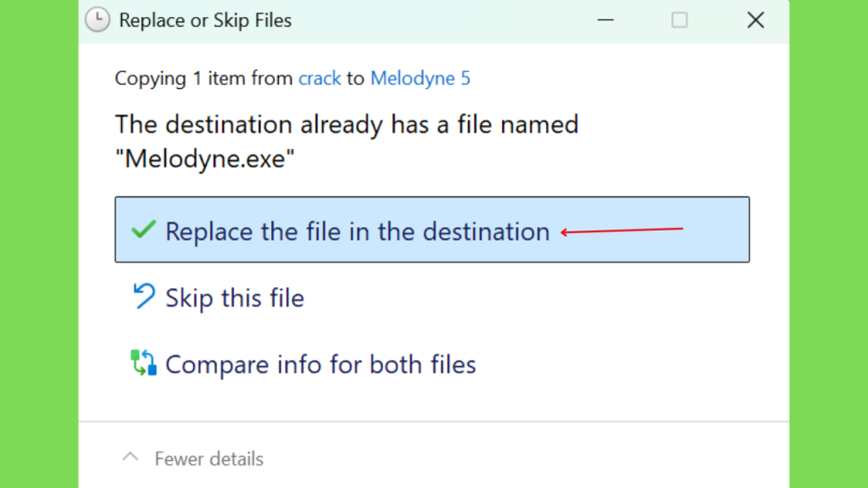
Task: Click the Fewer details label
Action: [x=209, y=458]
